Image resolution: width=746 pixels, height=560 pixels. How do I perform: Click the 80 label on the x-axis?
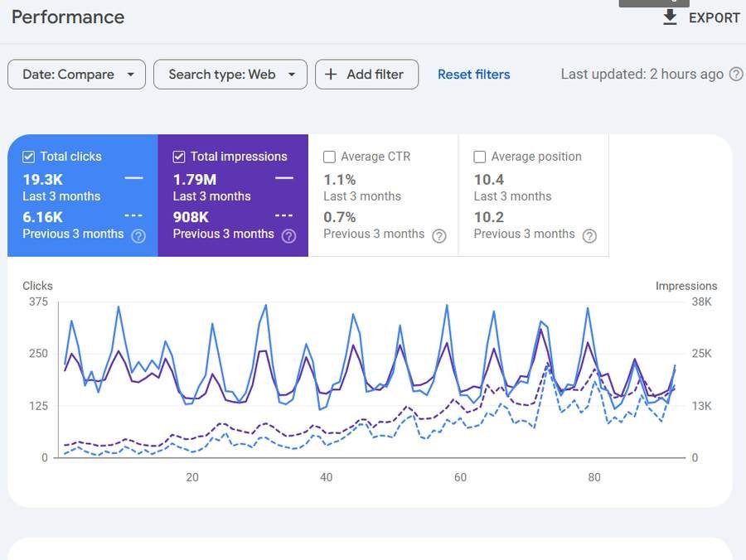coord(594,477)
